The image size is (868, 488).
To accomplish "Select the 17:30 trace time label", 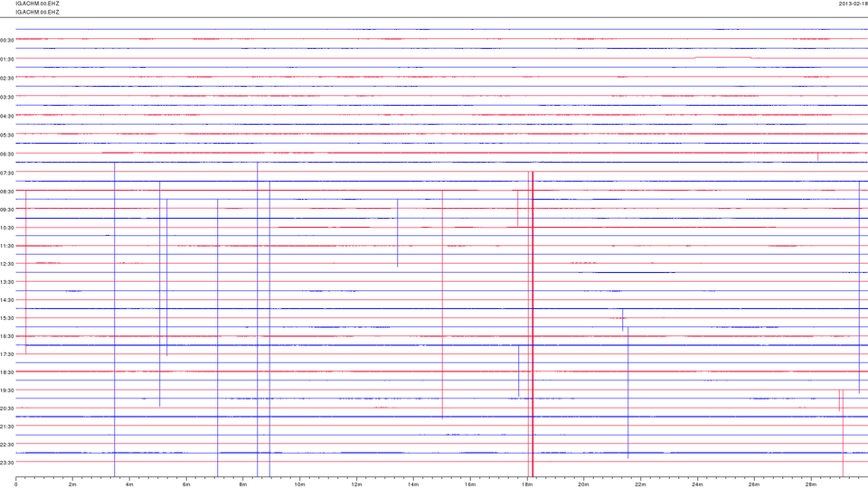I will (7, 354).
